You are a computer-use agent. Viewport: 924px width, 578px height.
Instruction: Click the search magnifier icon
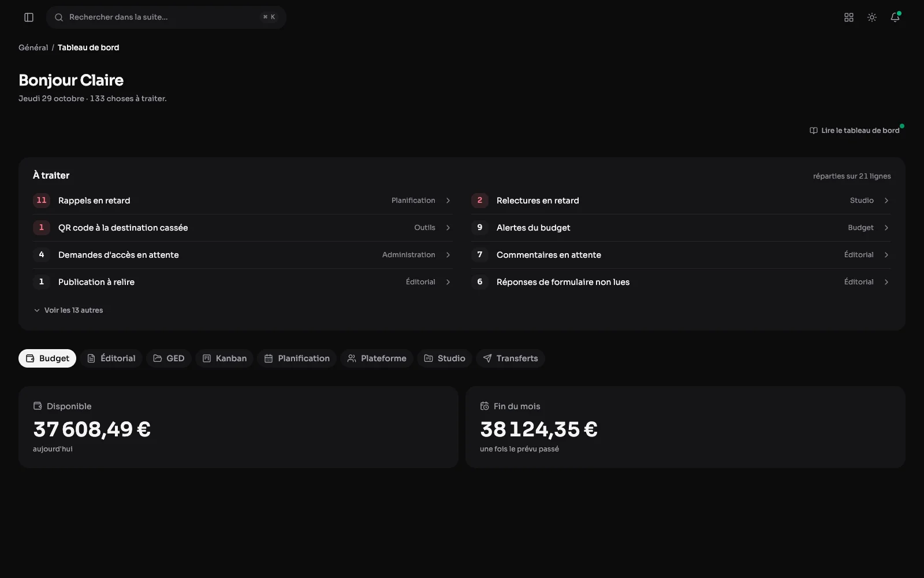tap(59, 17)
